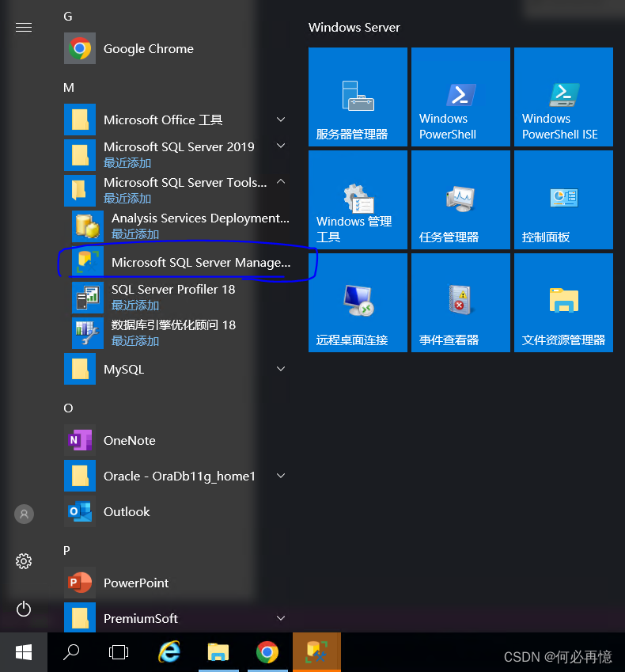
Task: Click the Microsoft SQL Server 2019 folder icon
Action: point(80,155)
